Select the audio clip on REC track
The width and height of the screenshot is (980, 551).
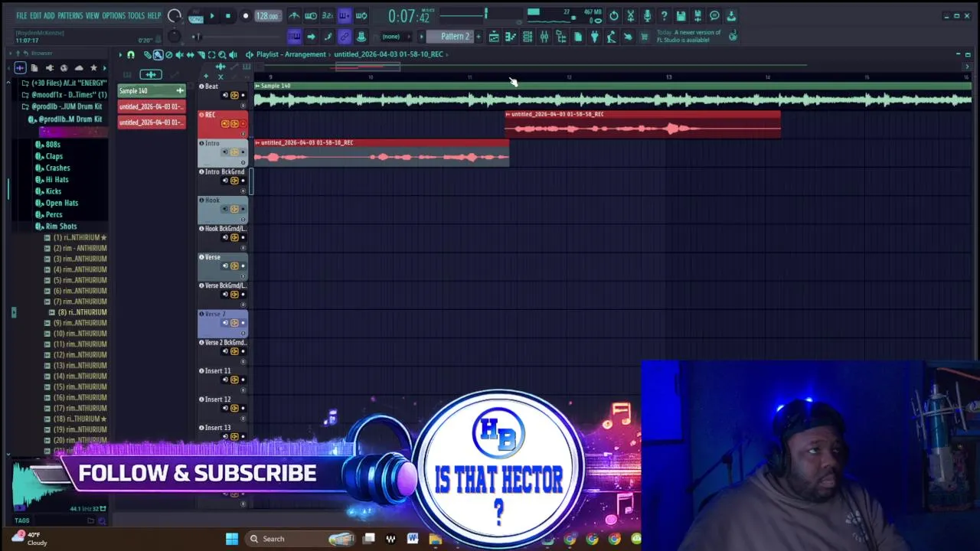click(x=643, y=125)
